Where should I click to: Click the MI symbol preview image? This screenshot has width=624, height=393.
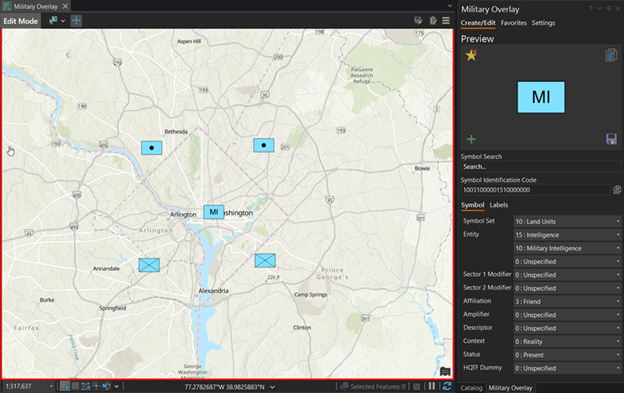(x=541, y=97)
